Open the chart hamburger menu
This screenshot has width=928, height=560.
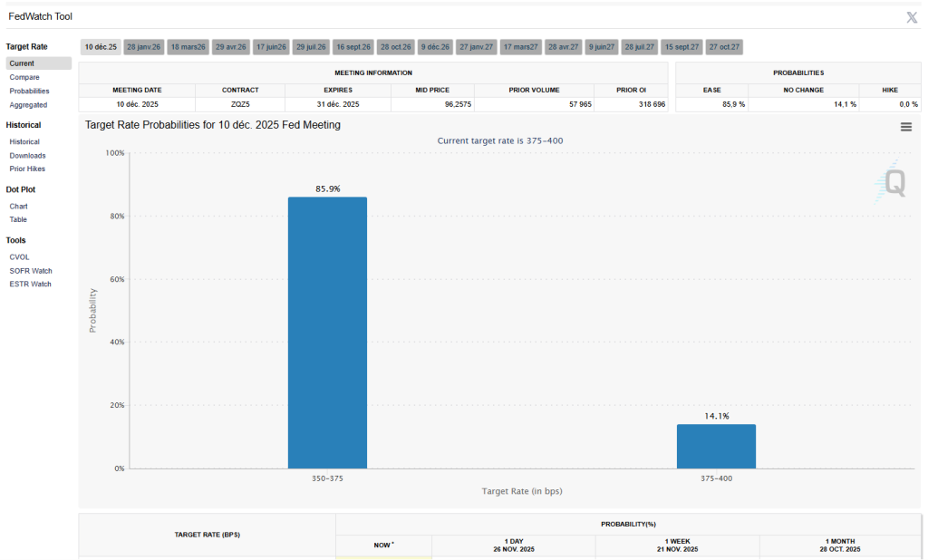pyautogui.click(x=905, y=127)
